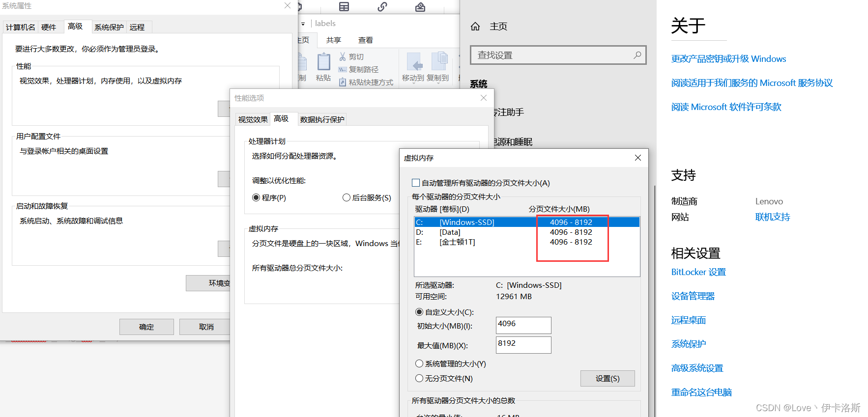Open quick access toolbar dropdown arrow beside labels

tap(303, 24)
